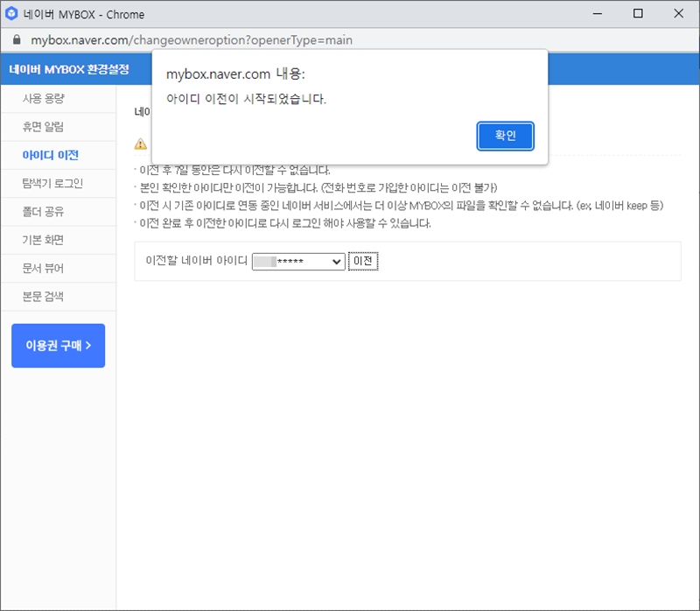The width and height of the screenshot is (700, 611).
Task: Click the 이전 transfer button
Action: tap(363, 261)
